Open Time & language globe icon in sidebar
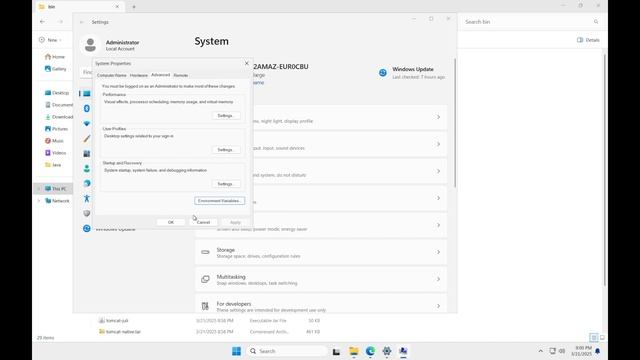The height and width of the screenshot is (360, 640). click(87, 183)
